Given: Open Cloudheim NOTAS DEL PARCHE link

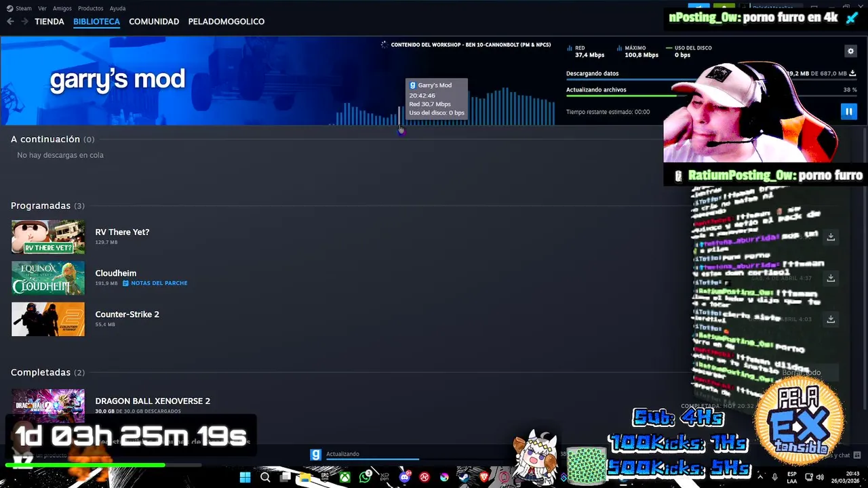Looking at the screenshot, I should tap(155, 283).
